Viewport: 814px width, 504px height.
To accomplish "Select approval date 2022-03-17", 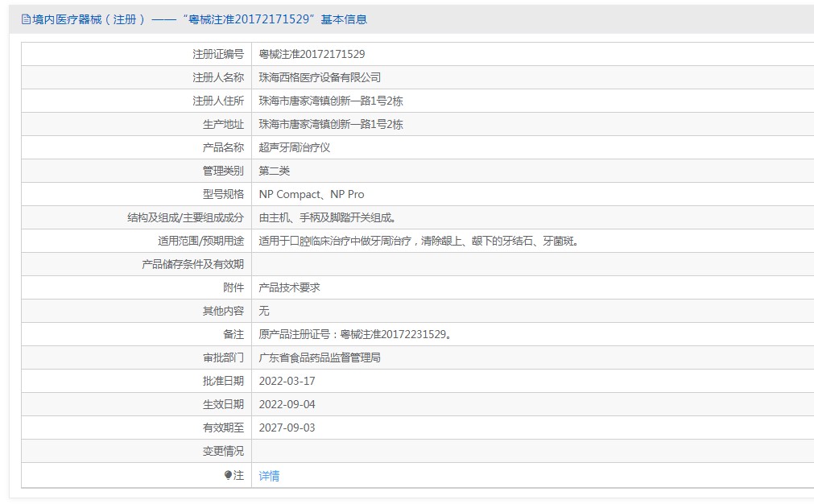I will [288, 381].
